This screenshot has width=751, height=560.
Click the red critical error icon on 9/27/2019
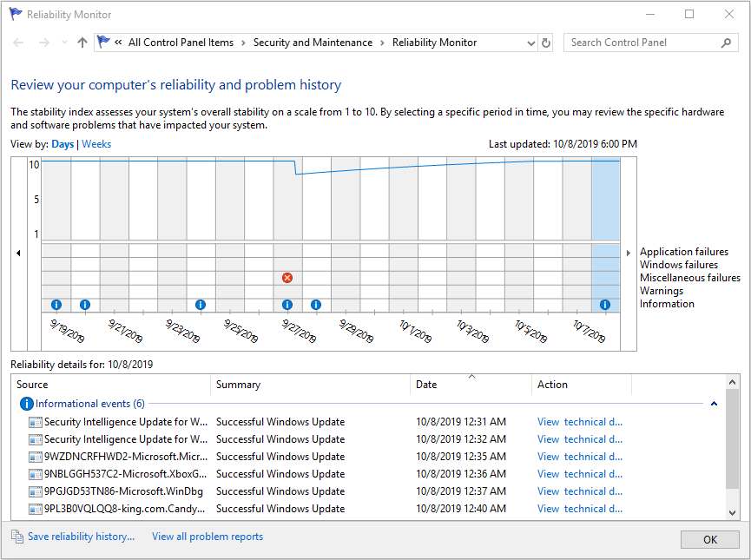point(287,278)
